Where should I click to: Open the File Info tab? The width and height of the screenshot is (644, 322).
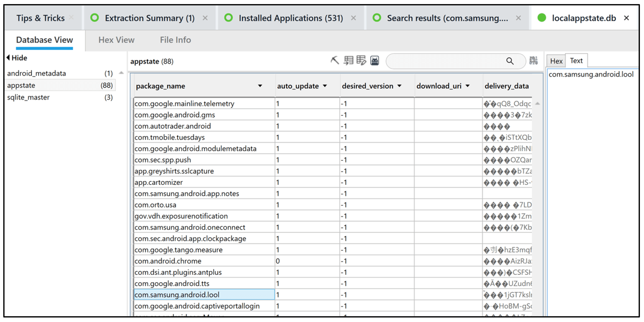click(x=175, y=40)
